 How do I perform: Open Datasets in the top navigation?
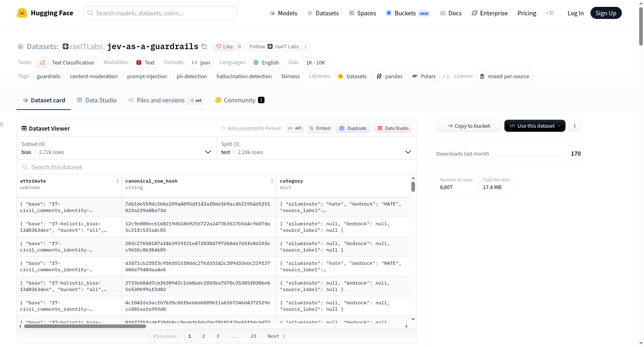tap(323, 13)
